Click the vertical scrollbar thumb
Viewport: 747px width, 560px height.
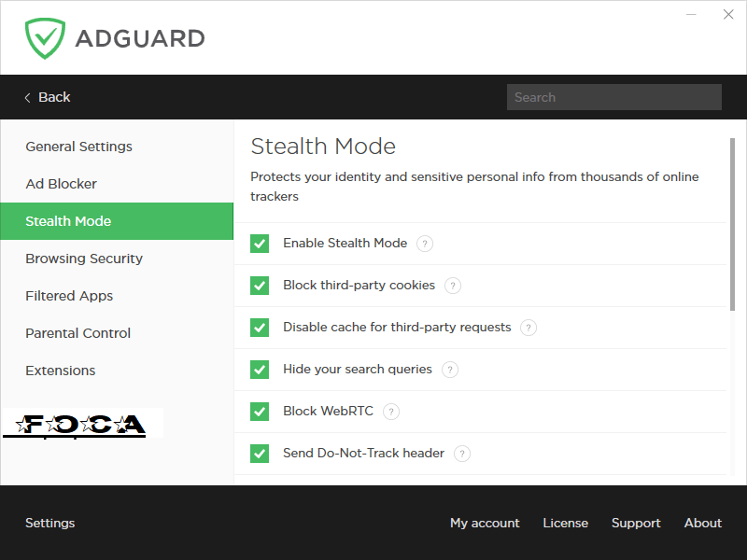pyautogui.click(x=732, y=224)
